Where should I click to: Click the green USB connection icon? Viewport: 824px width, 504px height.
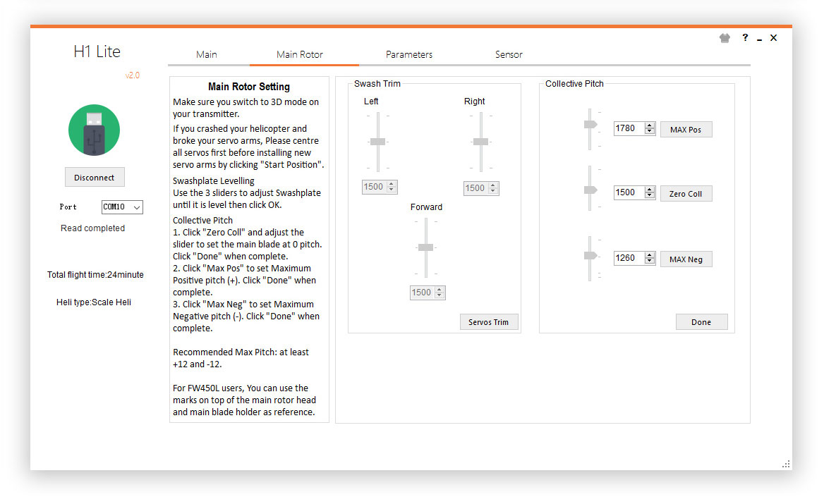(94, 130)
